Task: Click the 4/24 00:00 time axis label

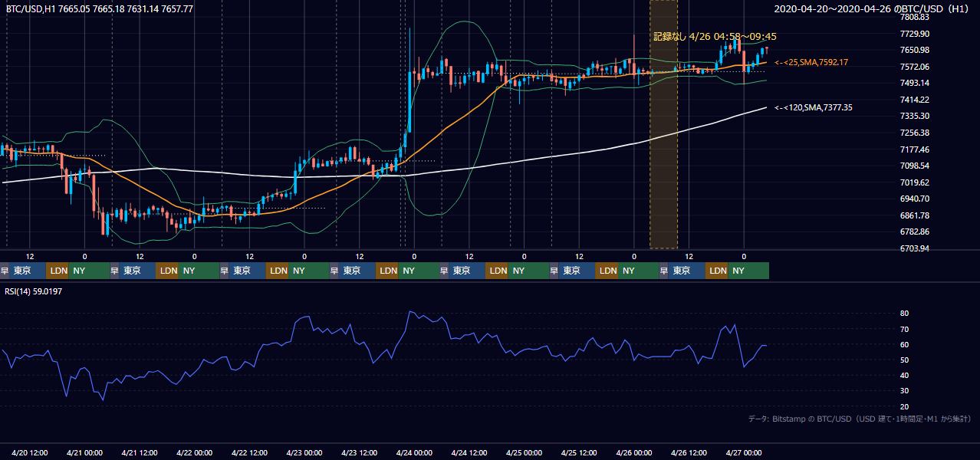Action: (x=414, y=453)
